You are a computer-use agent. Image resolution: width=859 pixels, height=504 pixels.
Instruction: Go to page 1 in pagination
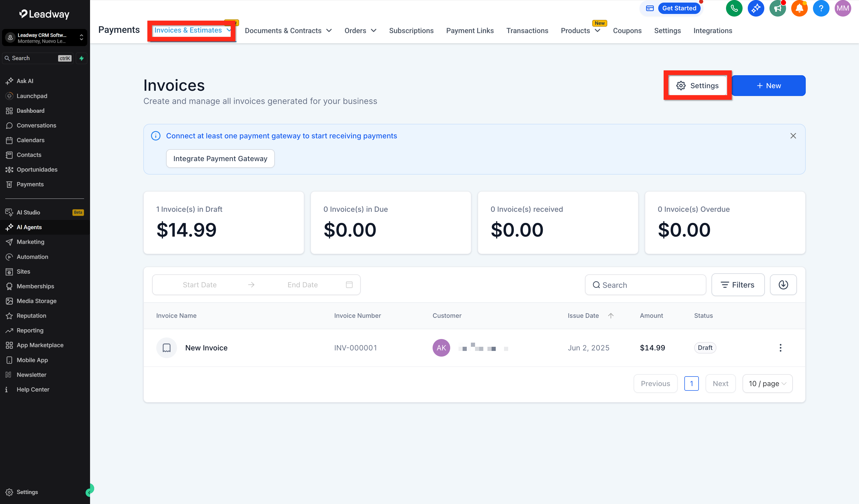tap(691, 383)
